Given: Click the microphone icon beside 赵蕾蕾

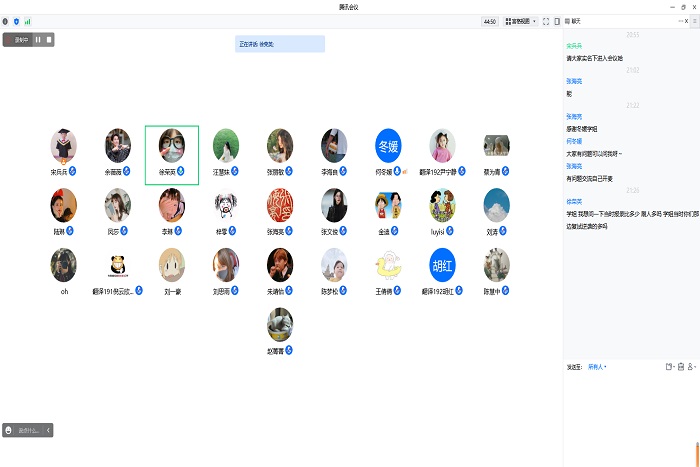Looking at the screenshot, I should click(x=289, y=351).
